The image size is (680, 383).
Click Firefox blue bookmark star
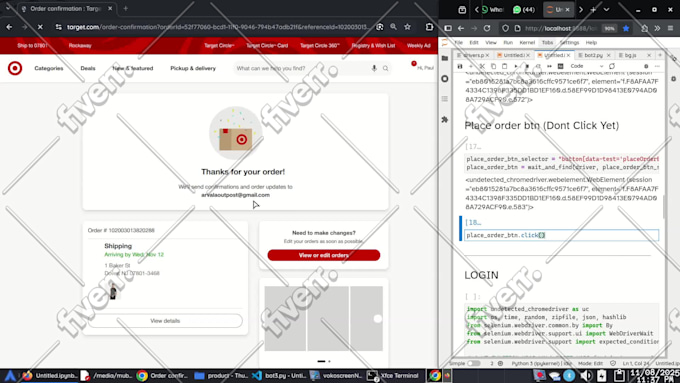(x=626, y=28)
